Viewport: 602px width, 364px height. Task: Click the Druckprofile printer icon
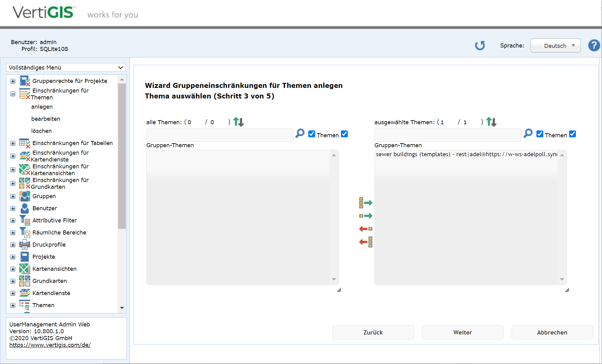[25, 245]
